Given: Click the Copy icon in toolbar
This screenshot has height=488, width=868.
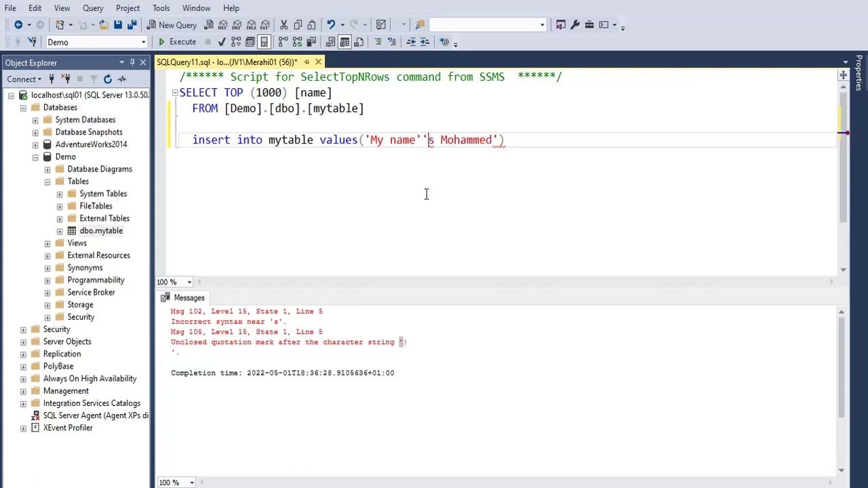Looking at the screenshot, I should tap(297, 25).
